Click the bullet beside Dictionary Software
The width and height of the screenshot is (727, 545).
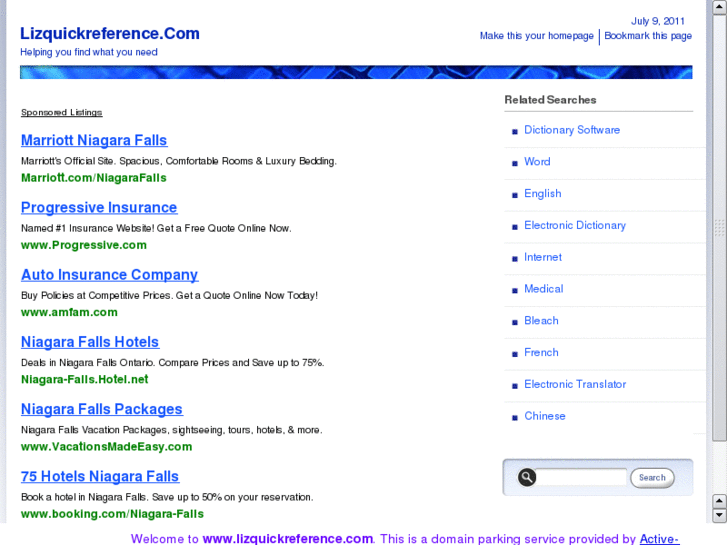pyautogui.click(x=515, y=132)
